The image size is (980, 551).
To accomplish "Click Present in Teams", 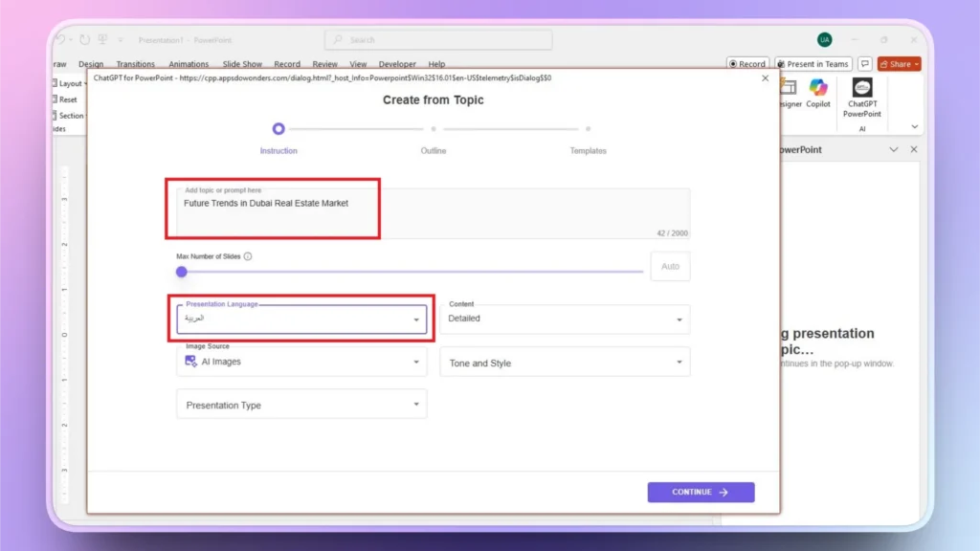I will (813, 63).
